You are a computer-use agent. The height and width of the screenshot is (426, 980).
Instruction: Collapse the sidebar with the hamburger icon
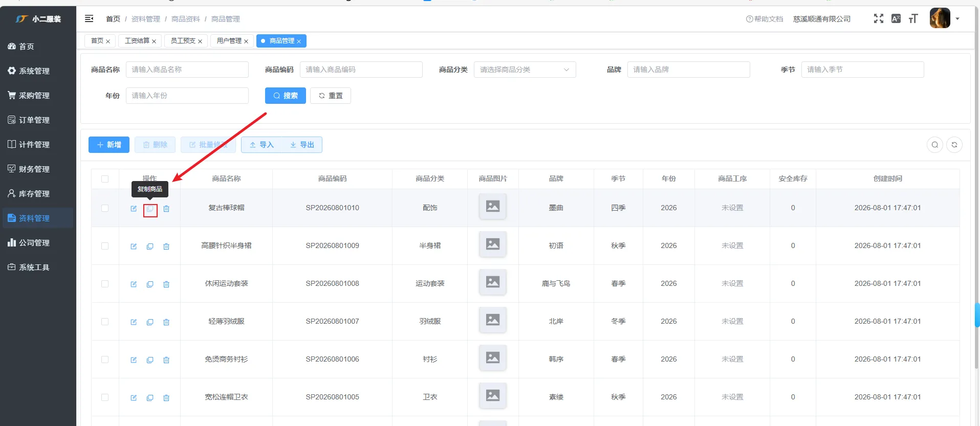coord(89,18)
